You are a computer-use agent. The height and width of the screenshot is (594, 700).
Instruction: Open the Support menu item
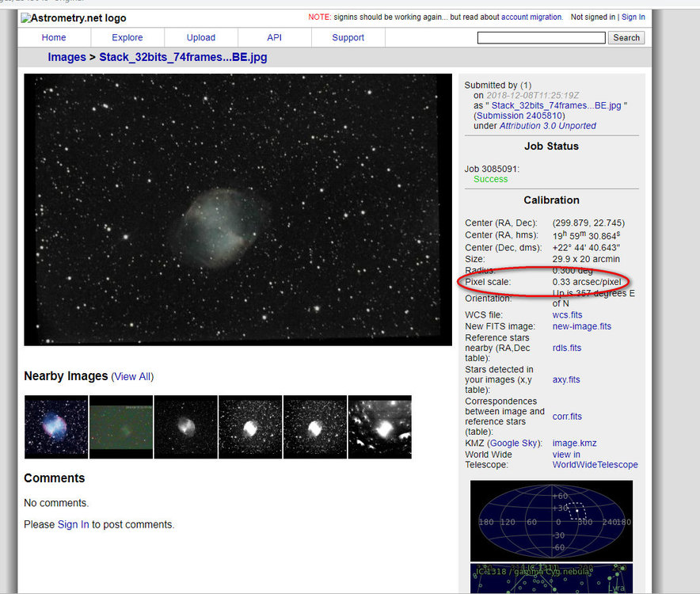pos(348,37)
